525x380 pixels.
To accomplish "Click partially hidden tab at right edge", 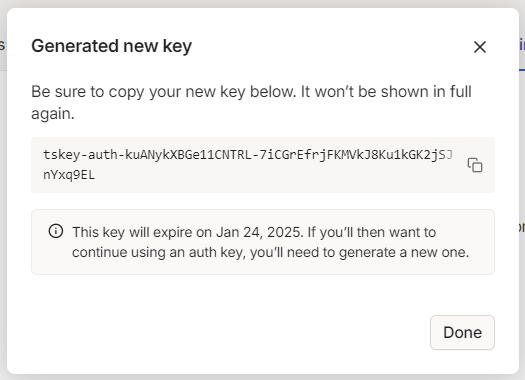I will pyautogui.click(x=522, y=45).
